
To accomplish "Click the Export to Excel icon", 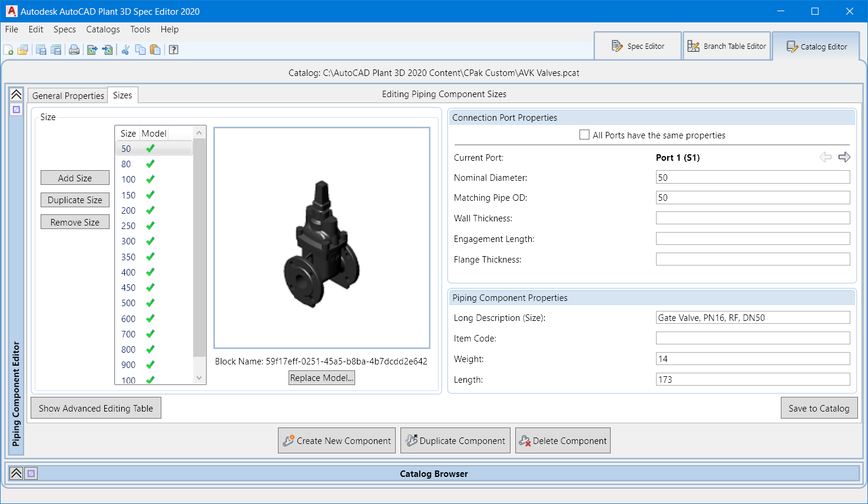I will (92, 50).
